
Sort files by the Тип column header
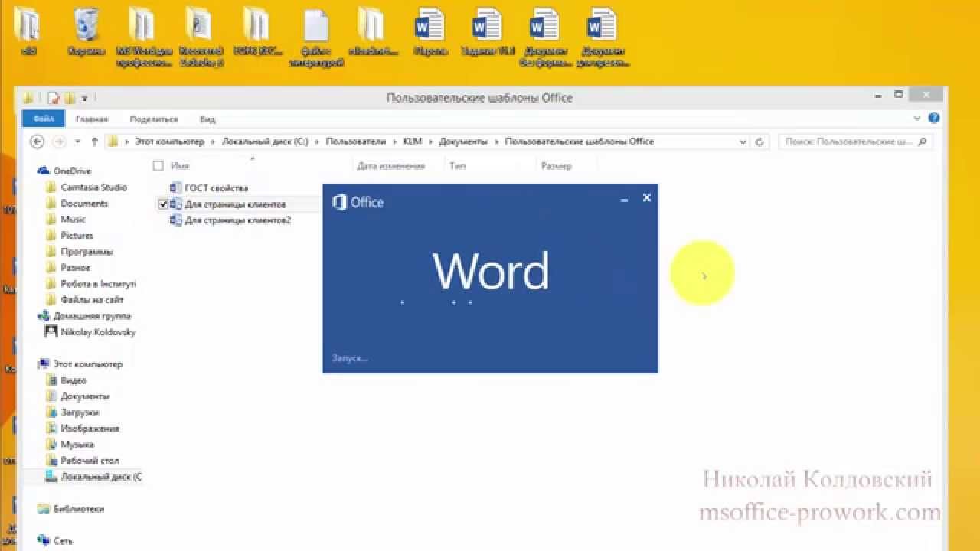(x=457, y=166)
